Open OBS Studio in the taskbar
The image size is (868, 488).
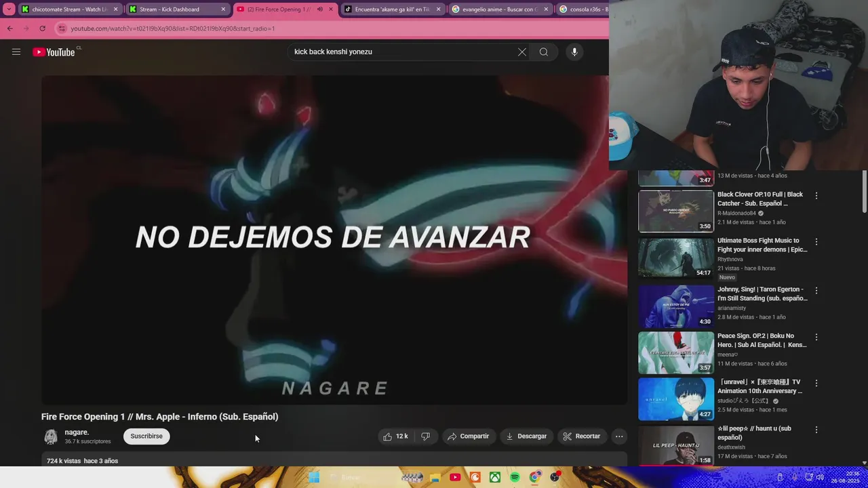(555, 477)
